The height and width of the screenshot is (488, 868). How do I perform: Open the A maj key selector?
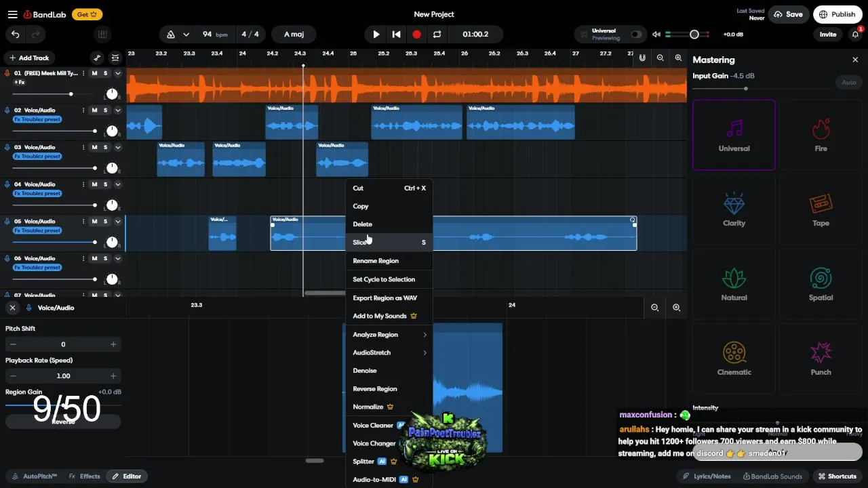coord(294,35)
